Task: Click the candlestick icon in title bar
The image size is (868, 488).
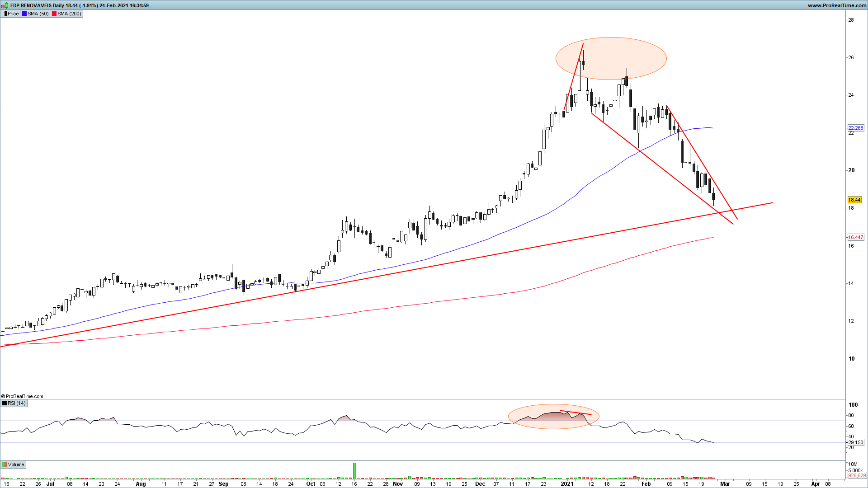Action: (5, 5)
